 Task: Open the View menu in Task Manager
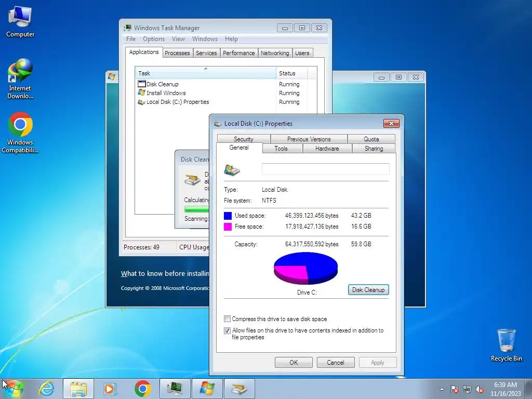(x=178, y=38)
